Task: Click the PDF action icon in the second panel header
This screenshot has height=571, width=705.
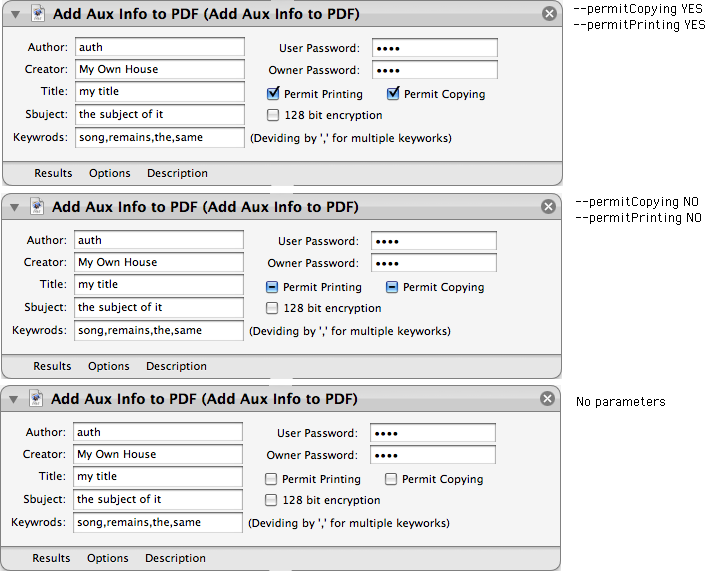Action: pos(37,207)
